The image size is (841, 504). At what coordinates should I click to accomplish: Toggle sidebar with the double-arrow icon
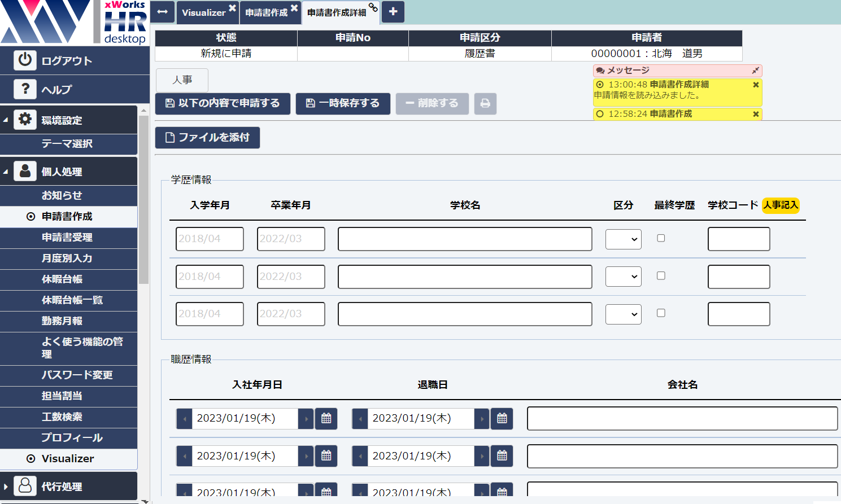pos(163,12)
